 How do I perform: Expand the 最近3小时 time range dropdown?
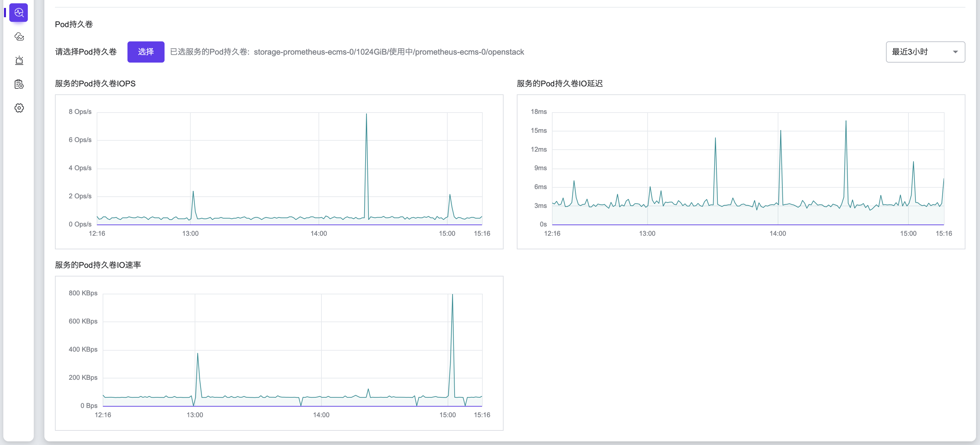coord(925,52)
